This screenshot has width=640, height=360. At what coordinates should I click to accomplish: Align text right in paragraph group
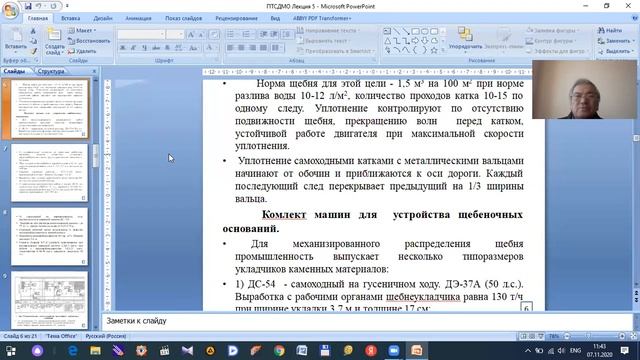252,48
